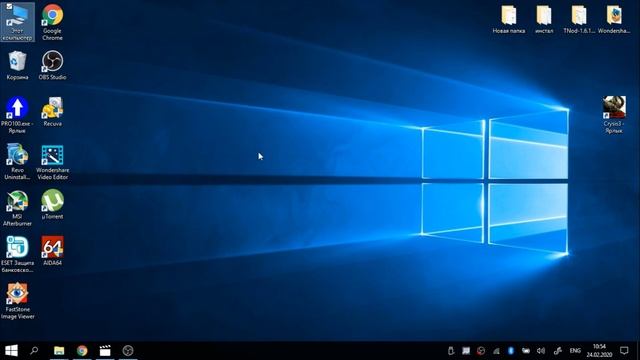640x360 pixels.
Task: Select the µTorrent desktop shortcut
Action: click(x=52, y=204)
